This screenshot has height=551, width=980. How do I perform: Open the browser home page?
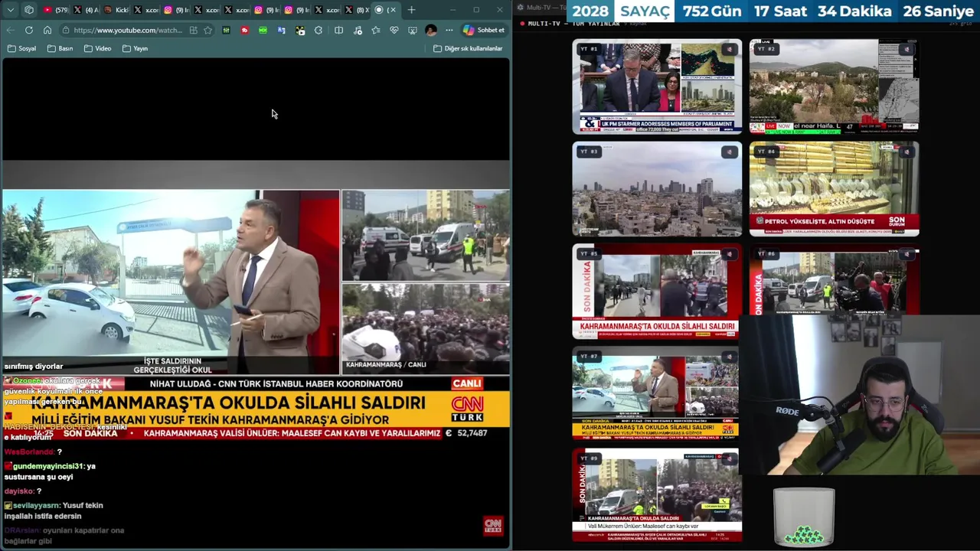pyautogui.click(x=47, y=30)
